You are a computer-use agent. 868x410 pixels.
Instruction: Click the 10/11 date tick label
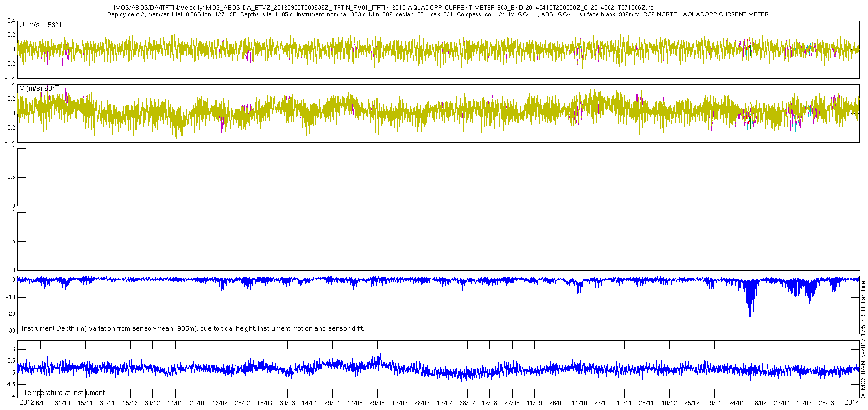pyautogui.click(x=624, y=403)
